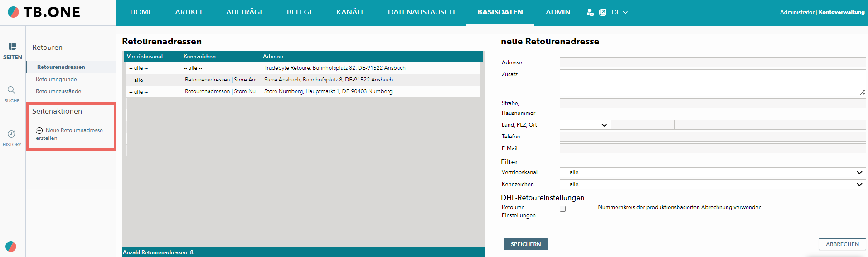The height and width of the screenshot is (257, 868).
Task: Focus the E-Mail input field
Action: click(713, 148)
